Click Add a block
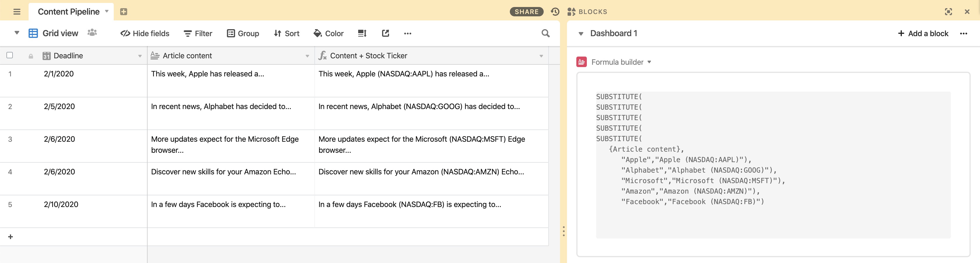This screenshot has width=980, height=263. [x=923, y=34]
